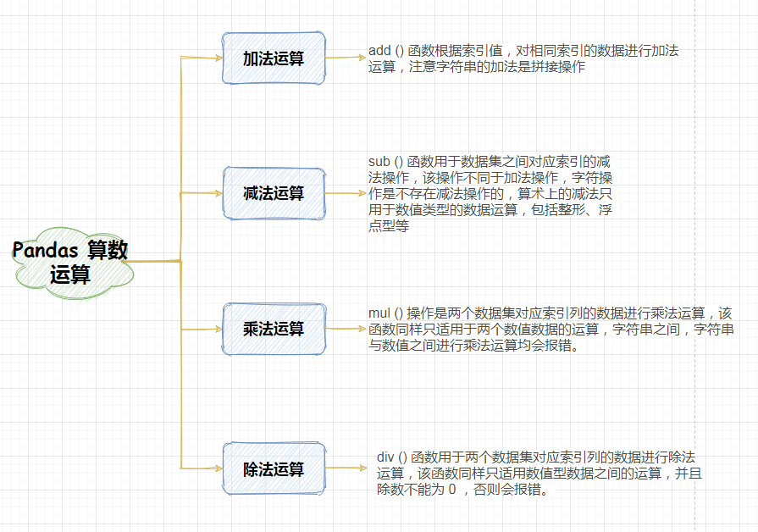
Task: Click the div () description text
Action: click(x=539, y=473)
